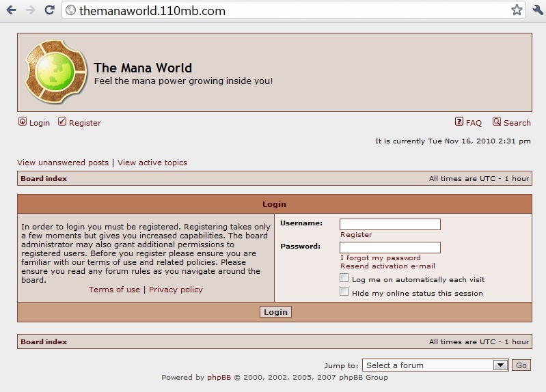
Task: Click the FAQ question mark icon
Action: point(459,122)
